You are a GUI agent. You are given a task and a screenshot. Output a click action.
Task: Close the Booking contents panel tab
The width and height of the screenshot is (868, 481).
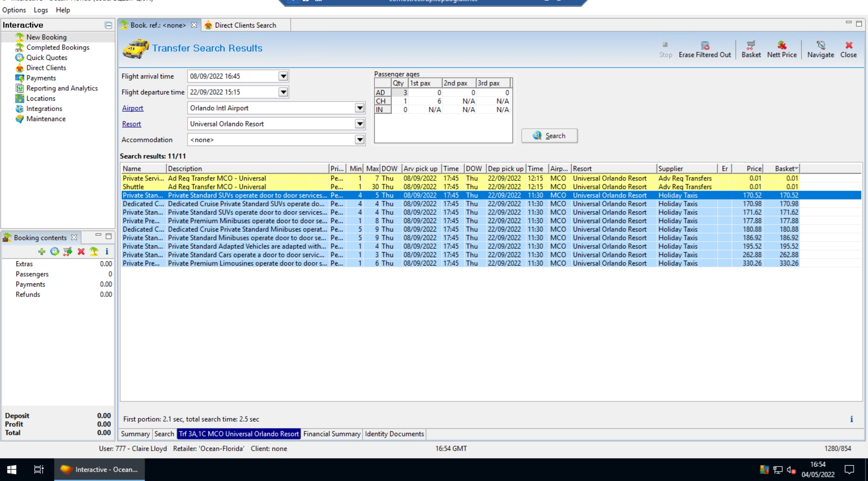(74, 238)
